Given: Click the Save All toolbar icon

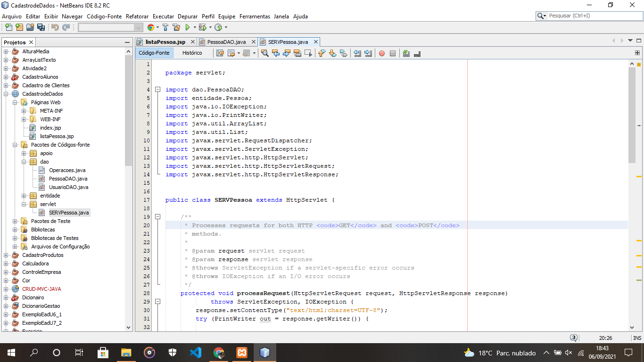Looking at the screenshot, I should (x=41, y=27).
